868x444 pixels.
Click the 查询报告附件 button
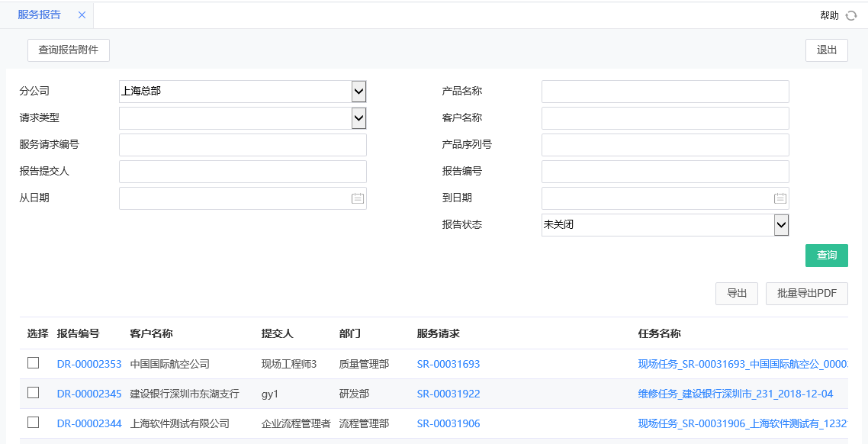point(68,50)
